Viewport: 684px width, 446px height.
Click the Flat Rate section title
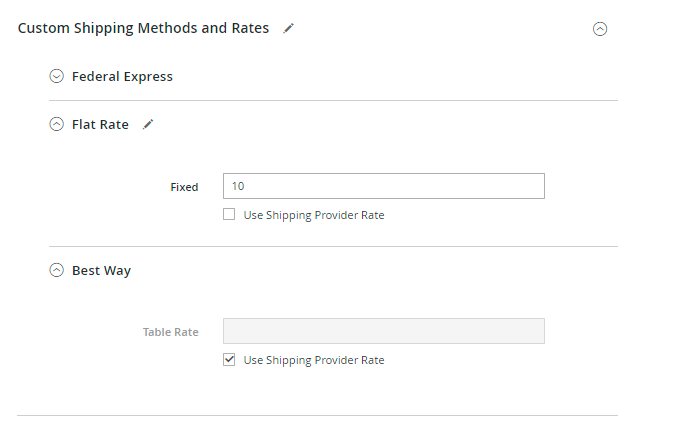click(100, 125)
